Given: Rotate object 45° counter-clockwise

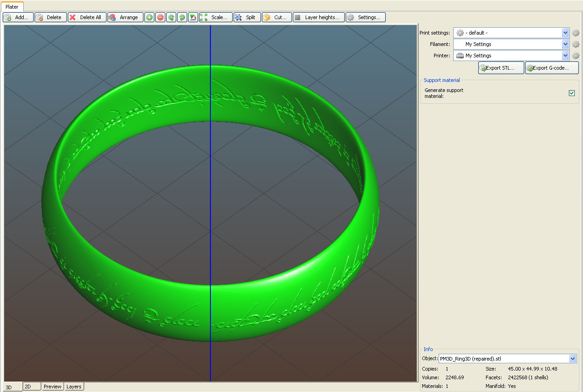Looking at the screenshot, I should point(171,17).
